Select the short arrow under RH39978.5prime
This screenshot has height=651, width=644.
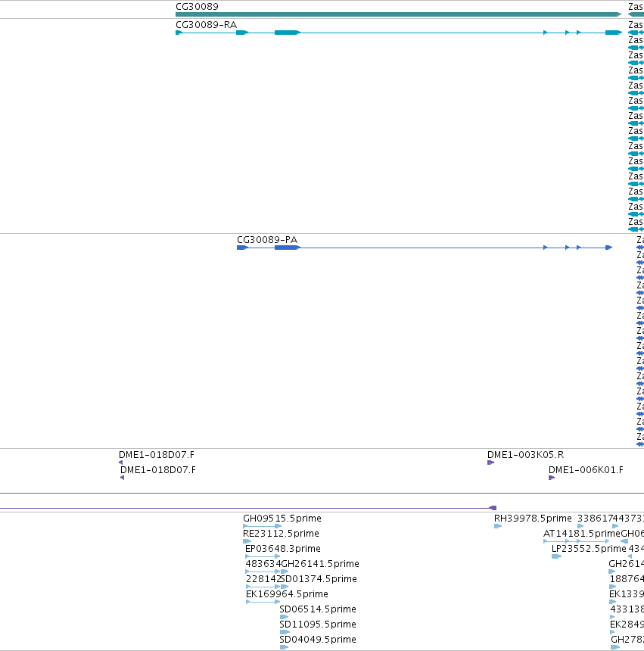pyautogui.click(x=498, y=526)
